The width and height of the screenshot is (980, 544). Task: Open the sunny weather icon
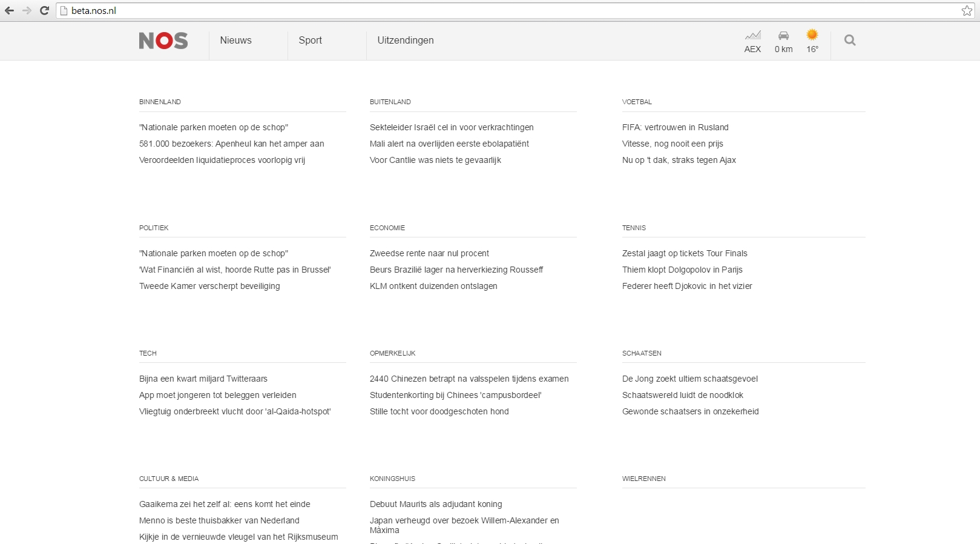[812, 35]
